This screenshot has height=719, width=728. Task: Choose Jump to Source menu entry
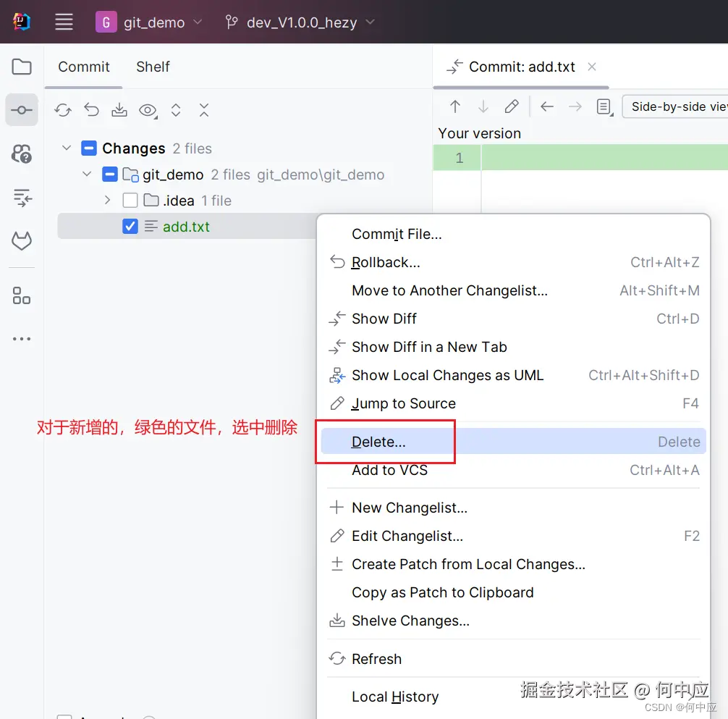[513, 403]
